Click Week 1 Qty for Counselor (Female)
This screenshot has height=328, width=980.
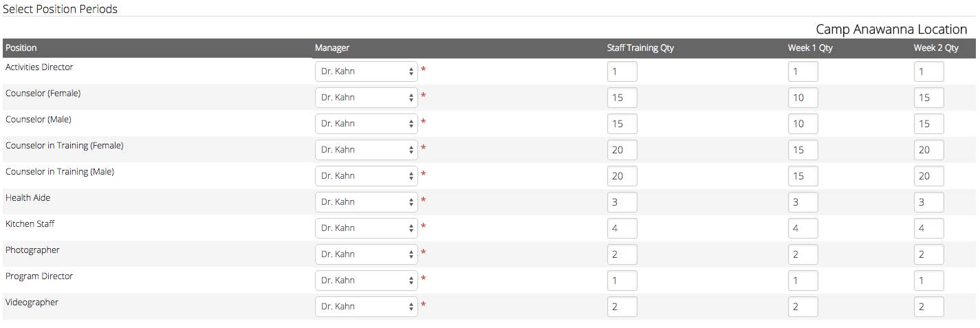[x=803, y=98]
